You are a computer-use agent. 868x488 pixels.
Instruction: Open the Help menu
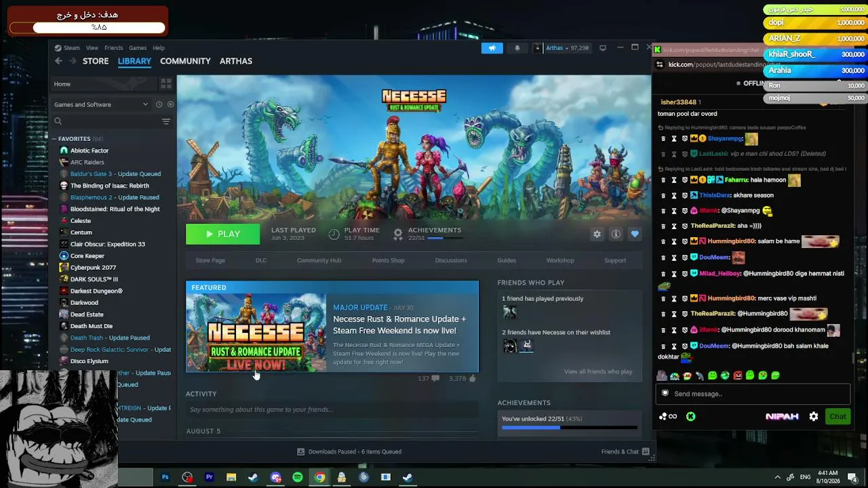(159, 48)
